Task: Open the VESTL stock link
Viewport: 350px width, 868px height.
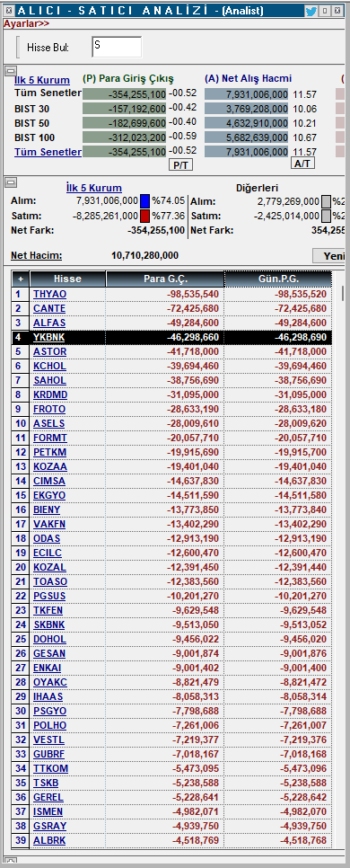Action: (48, 740)
